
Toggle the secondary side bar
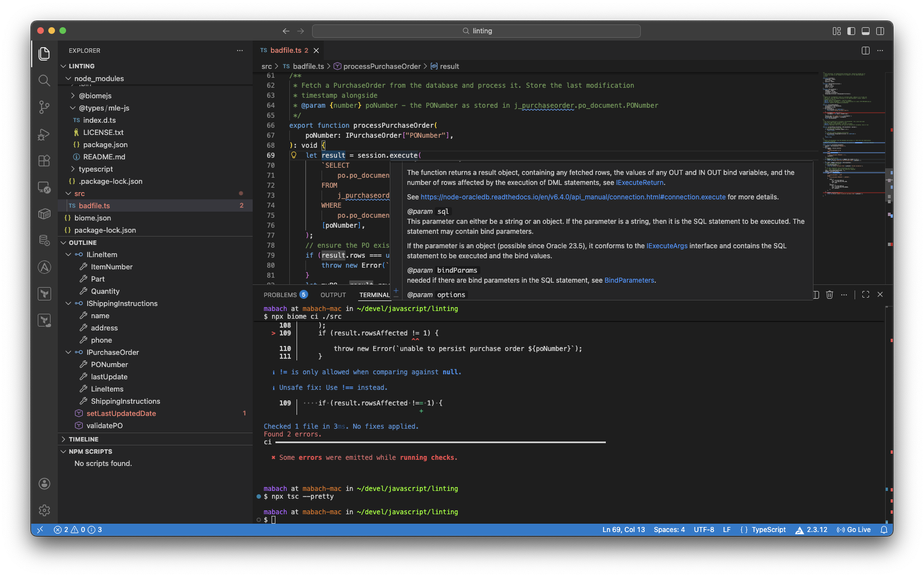pos(880,31)
